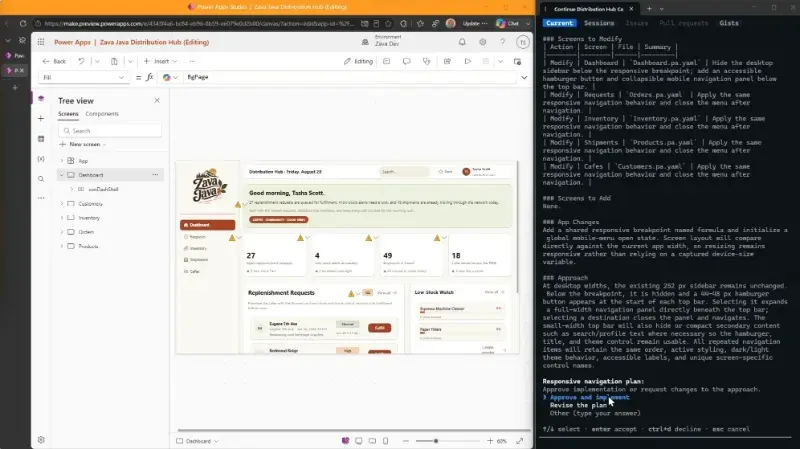Close the Tree view panel
The image size is (800, 449).
click(x=157, y=101)
